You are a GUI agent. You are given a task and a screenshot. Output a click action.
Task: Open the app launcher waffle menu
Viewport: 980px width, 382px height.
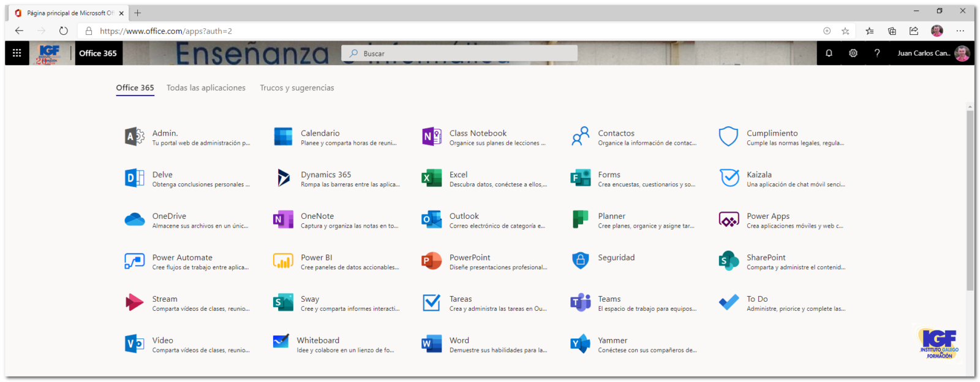coord(17,53)
